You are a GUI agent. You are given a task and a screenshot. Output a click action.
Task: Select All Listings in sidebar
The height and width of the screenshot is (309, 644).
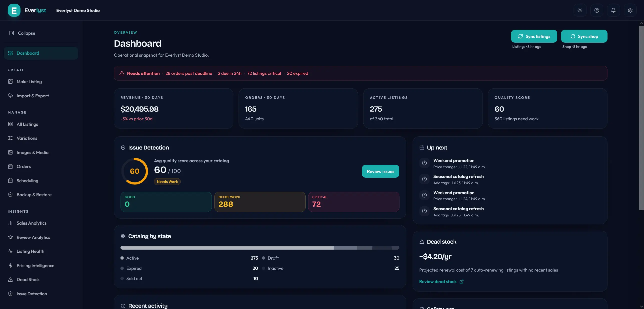(41, 124)
